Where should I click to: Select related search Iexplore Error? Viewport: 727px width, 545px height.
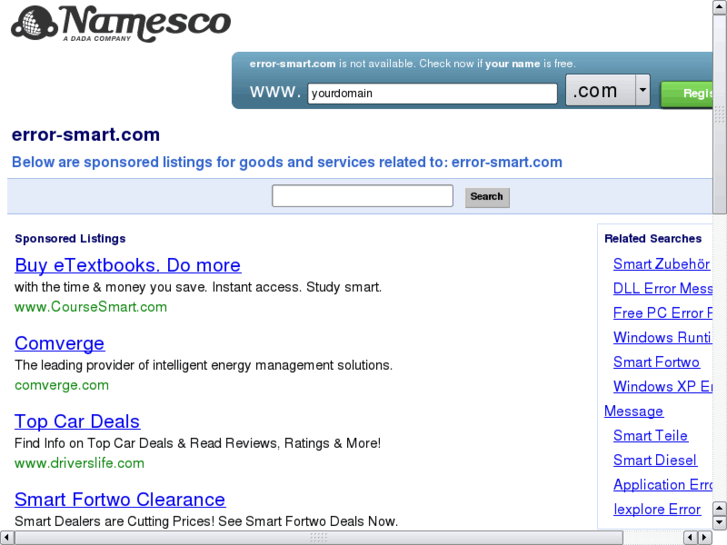click(657, 509)
